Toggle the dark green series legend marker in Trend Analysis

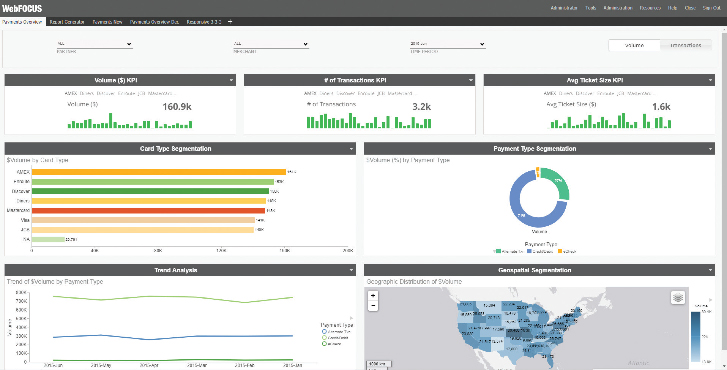tap(324, 344)
